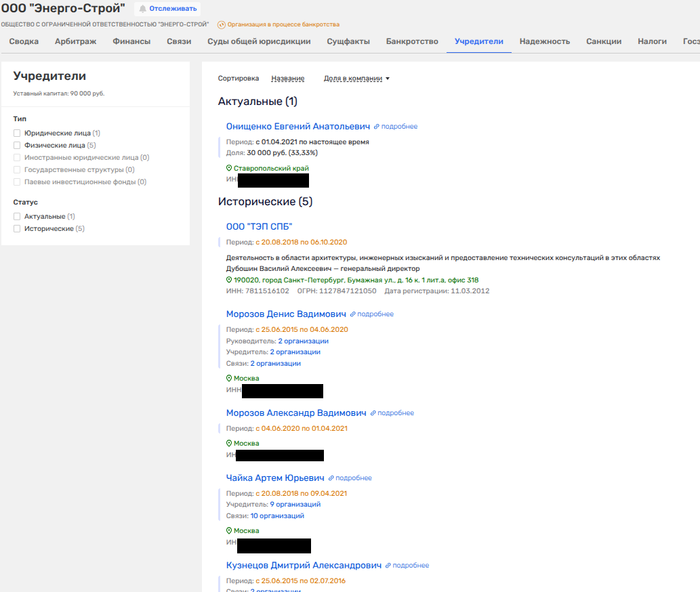Click link icon beside Онищенко Евгений Анатольевич
The image size is (700, 592).
pyautogui.click(x=377, y=127)
